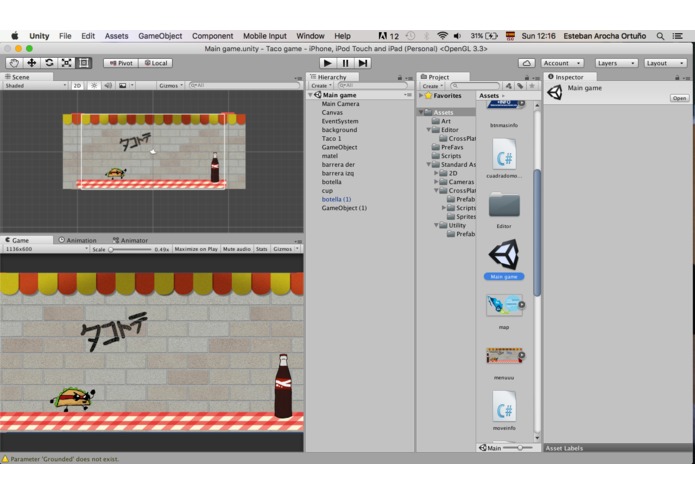Expand the 2D folder
The image size is (695, 494).
[436, 173]
